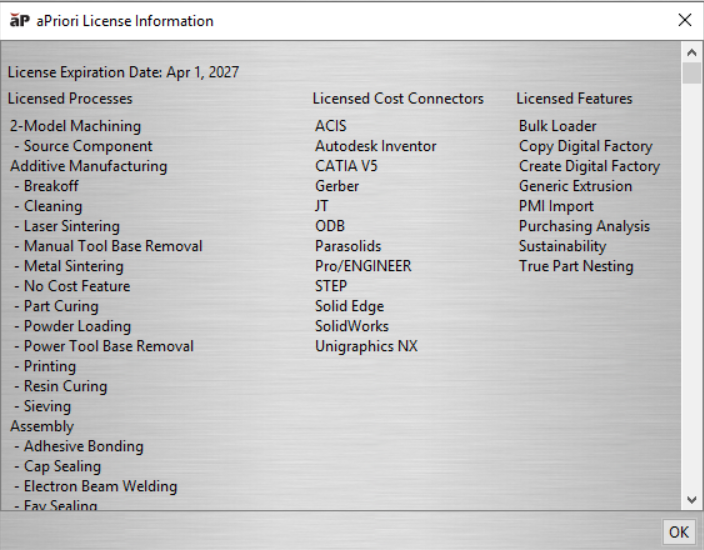Click the Additive Manufacturing entry
The image size is (704, 550).
[88, 166]
